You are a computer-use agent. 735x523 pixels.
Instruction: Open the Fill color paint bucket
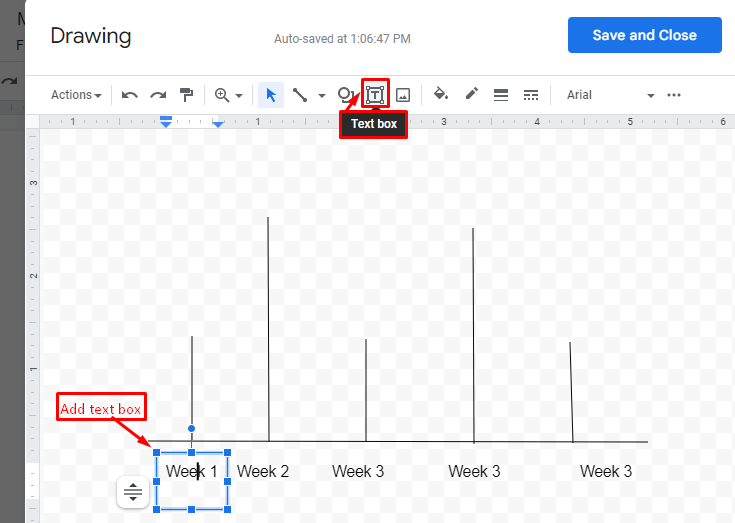click(441, 94)
